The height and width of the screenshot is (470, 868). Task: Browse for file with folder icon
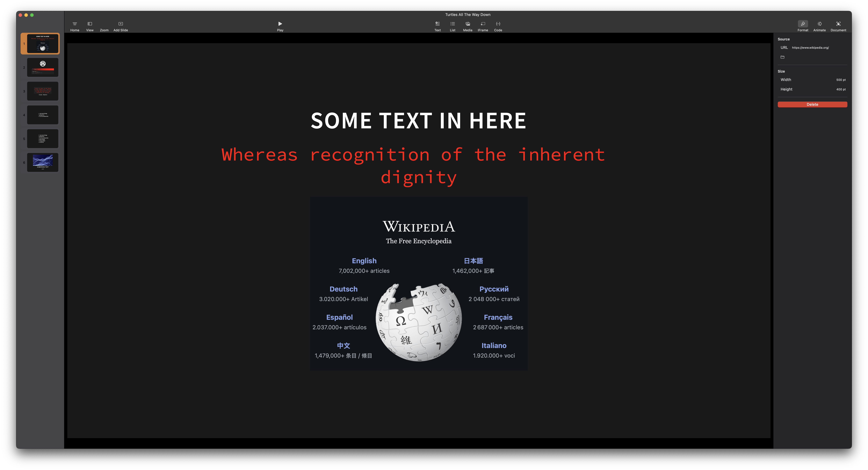(782, 57)
